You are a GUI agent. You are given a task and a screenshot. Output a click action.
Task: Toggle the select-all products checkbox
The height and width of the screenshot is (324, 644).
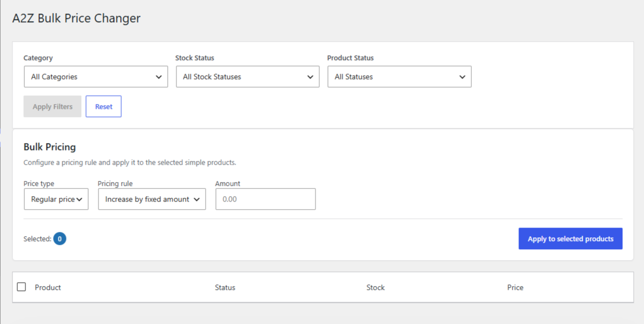(x=21, y=287)
